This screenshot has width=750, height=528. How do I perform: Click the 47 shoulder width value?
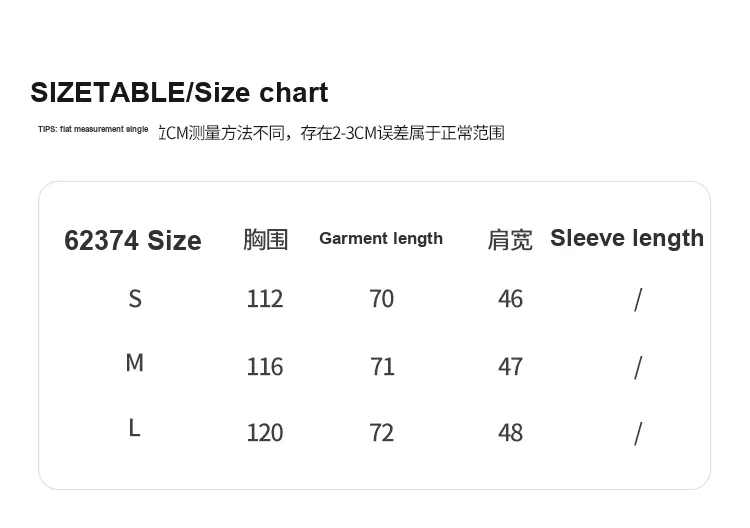point(510,367)
